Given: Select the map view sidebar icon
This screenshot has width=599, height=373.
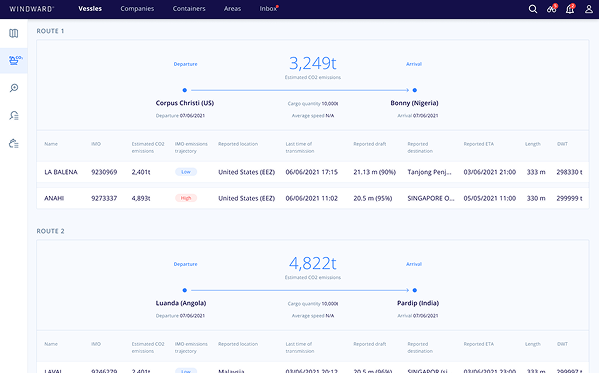Looking at the screenshot, I should (14, 33).
